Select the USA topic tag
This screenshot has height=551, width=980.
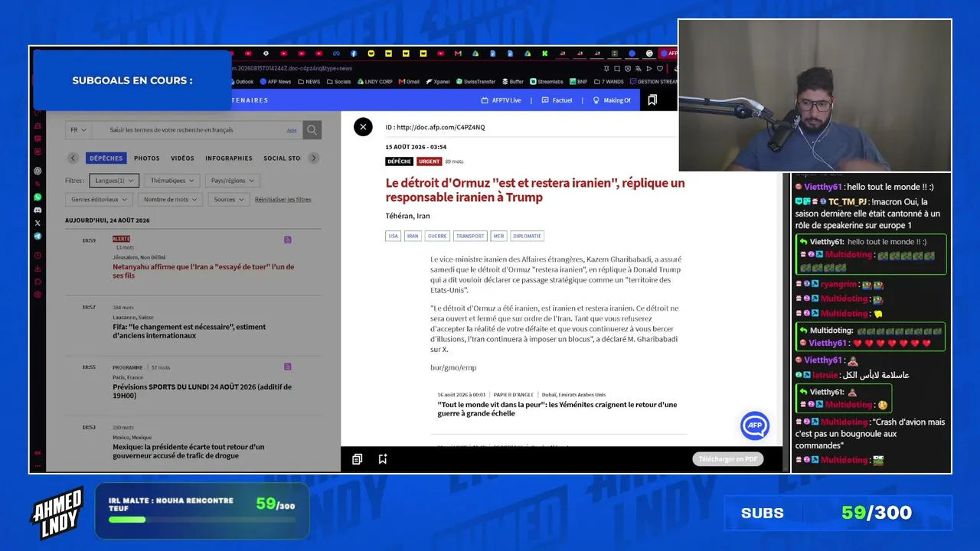coord(394,236)
